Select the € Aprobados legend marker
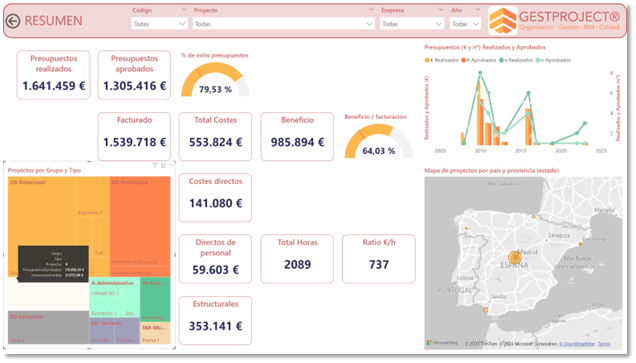The image size is (636, 363). click(x=463, y=60)
